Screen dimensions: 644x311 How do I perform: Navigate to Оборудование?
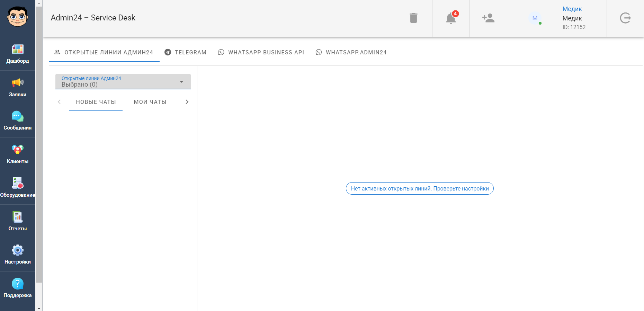pyautogui.click(x=18, y=188)
